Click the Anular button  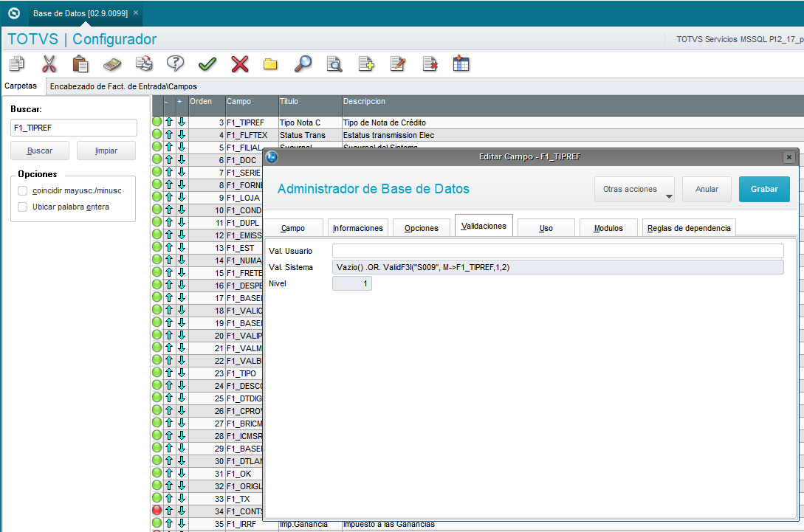(707, 189)
